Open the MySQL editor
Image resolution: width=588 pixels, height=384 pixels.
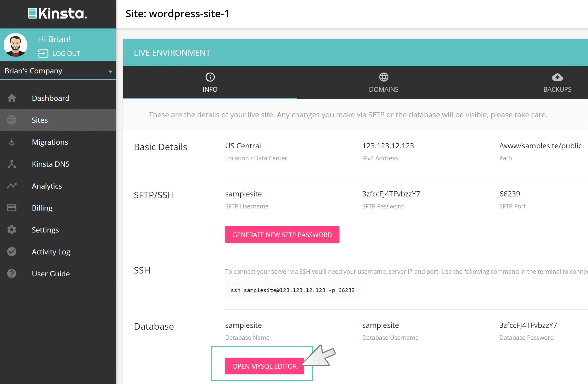coord(264,366)
